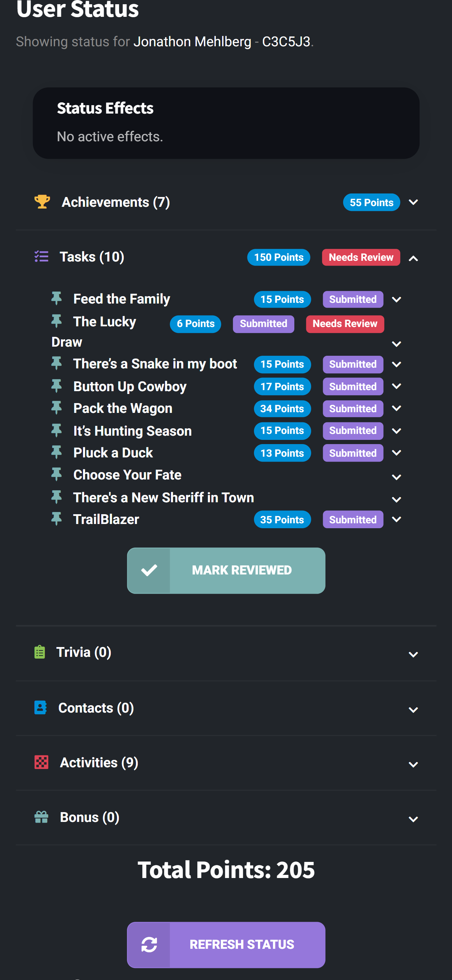
Task: Click the Submitted badge next to Pack the Wagon
Action: click(x=353, y=408)
